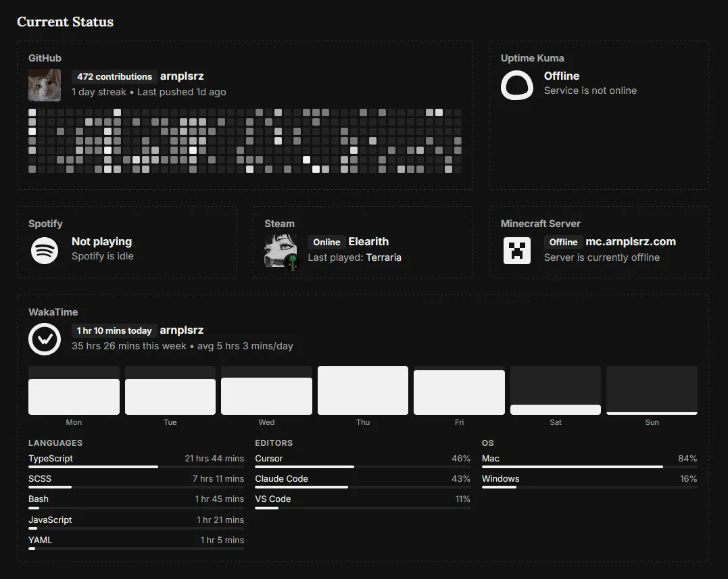The width and height of the screenshot is (728, 579).
Task: Click the 472 contributions badge
Action: [114, 76]
